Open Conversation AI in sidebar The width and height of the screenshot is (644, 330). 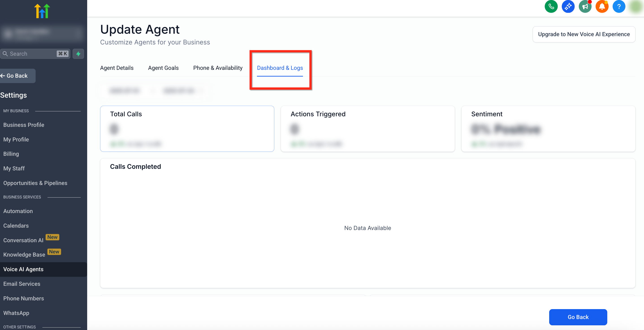pyautogui.click(x=23, y=240)
